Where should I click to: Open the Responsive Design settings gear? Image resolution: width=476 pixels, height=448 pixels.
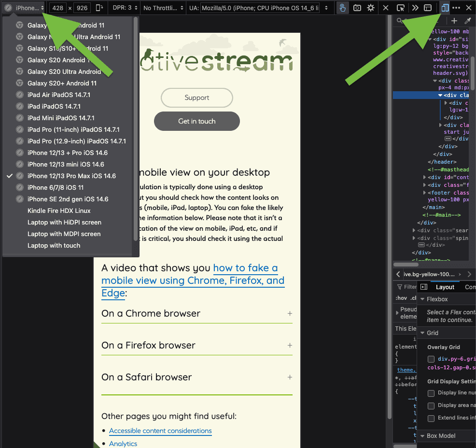tap(371, 8)
